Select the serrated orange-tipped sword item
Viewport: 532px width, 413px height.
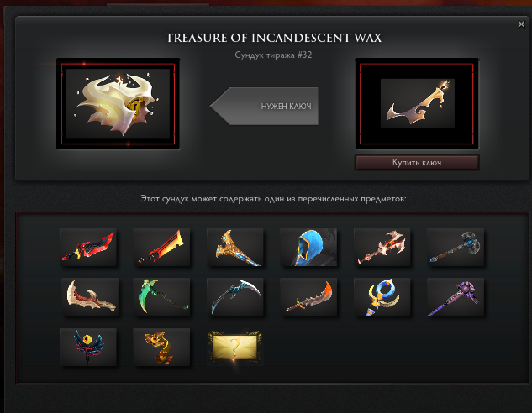click(x=308, y=297)
